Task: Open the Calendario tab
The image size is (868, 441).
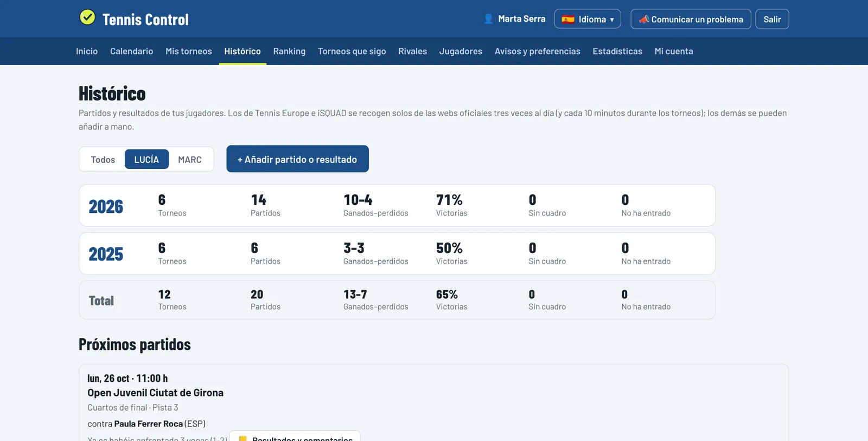Action: pyautogui.click(x=132, y=51)
